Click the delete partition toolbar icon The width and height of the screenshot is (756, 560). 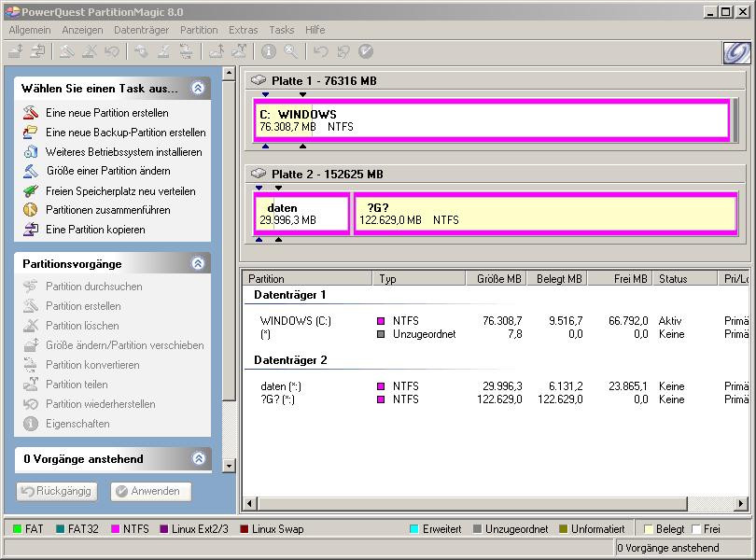coord(90,51)
